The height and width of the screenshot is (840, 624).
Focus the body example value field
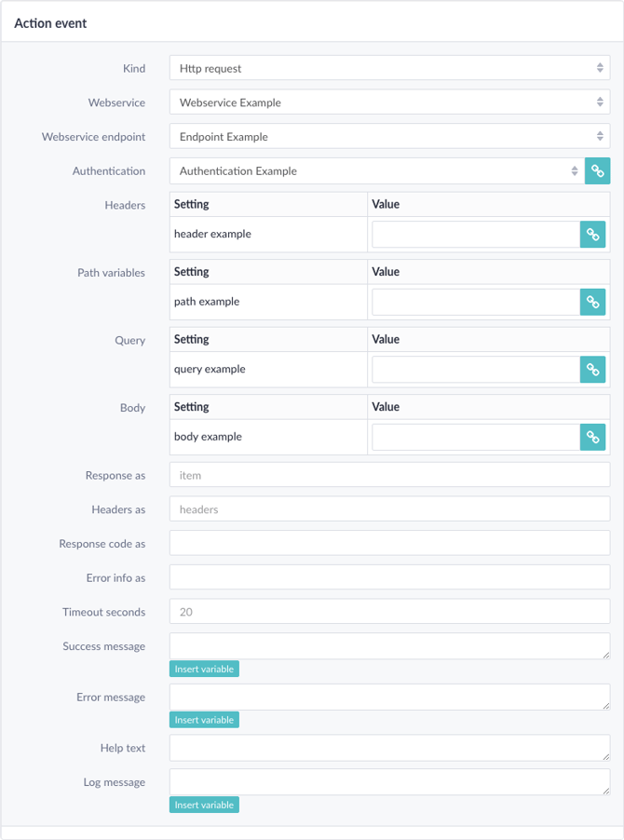[476, 437]
